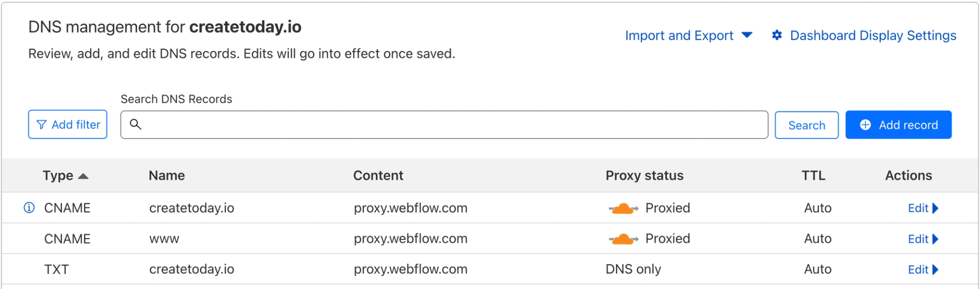Click the Name column header

(166, 176)
